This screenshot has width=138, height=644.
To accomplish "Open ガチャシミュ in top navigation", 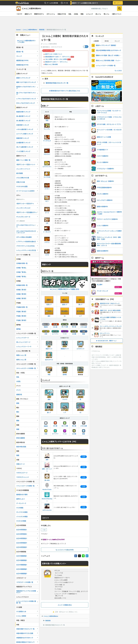I will click(x=51, y=14).
